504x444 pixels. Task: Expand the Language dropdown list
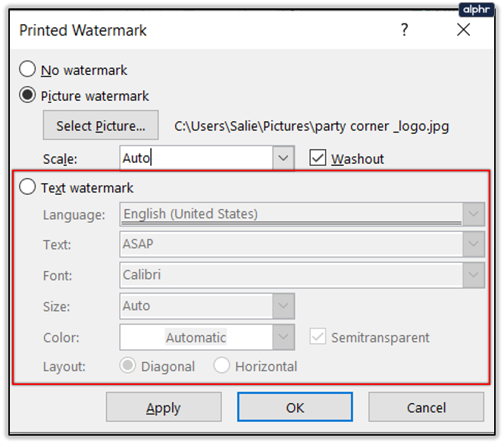474,214
